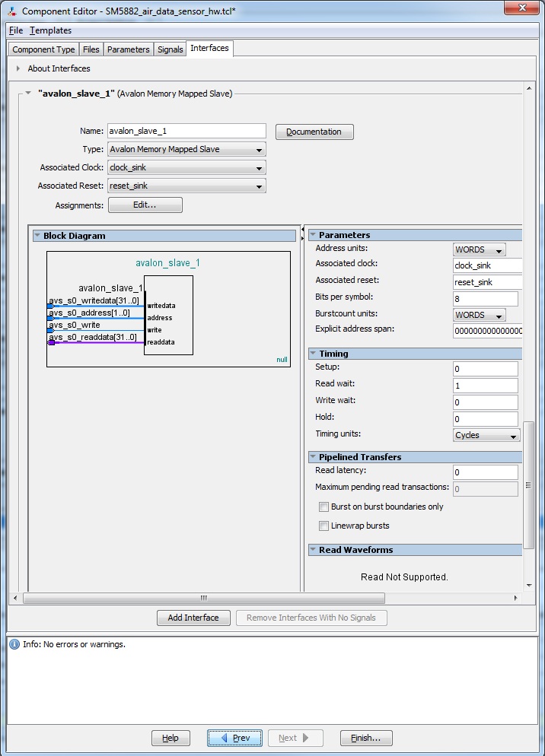Image resolution: width=545 pixels, height=756 pixels.
Task: Click the Write wait field
Action: tap(485, 402)
